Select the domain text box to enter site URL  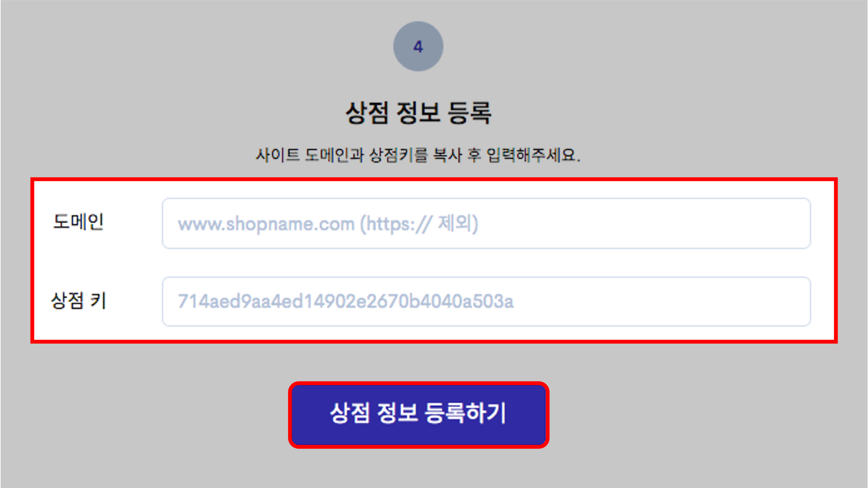(x=486, y=223)
